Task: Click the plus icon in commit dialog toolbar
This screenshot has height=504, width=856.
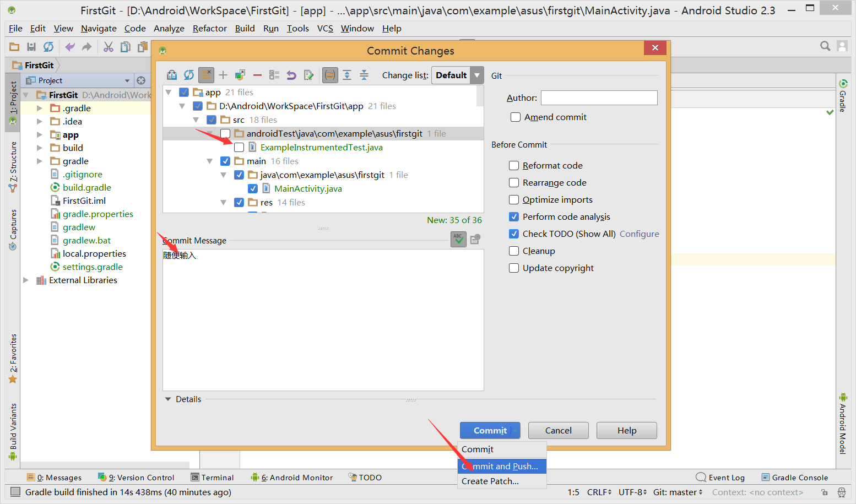Action: coord(223,75)
